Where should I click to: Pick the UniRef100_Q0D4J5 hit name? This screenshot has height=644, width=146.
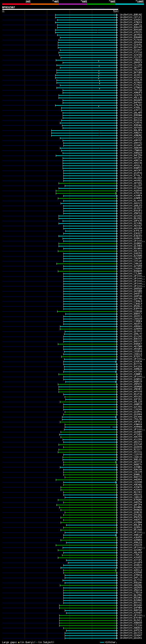coord(131,80)
